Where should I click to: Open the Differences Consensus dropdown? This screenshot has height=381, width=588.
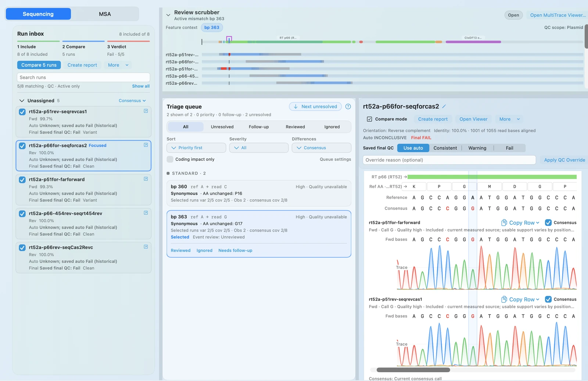click(322, 148)
